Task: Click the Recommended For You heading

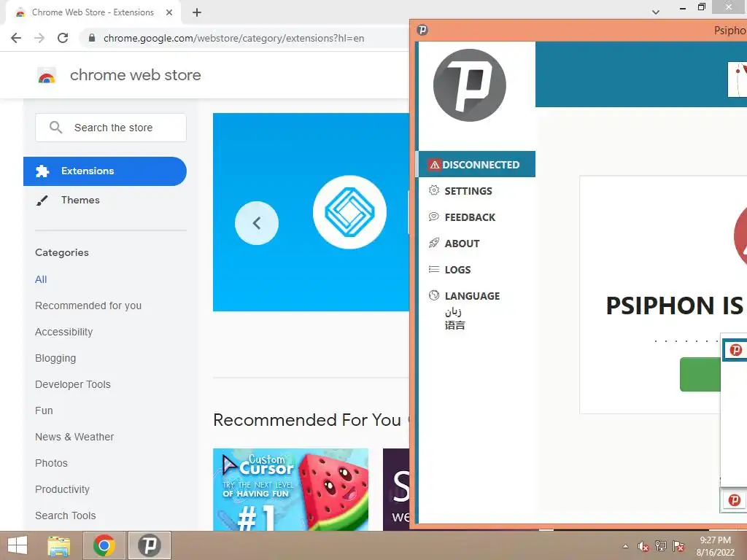Action: [307, 420]
